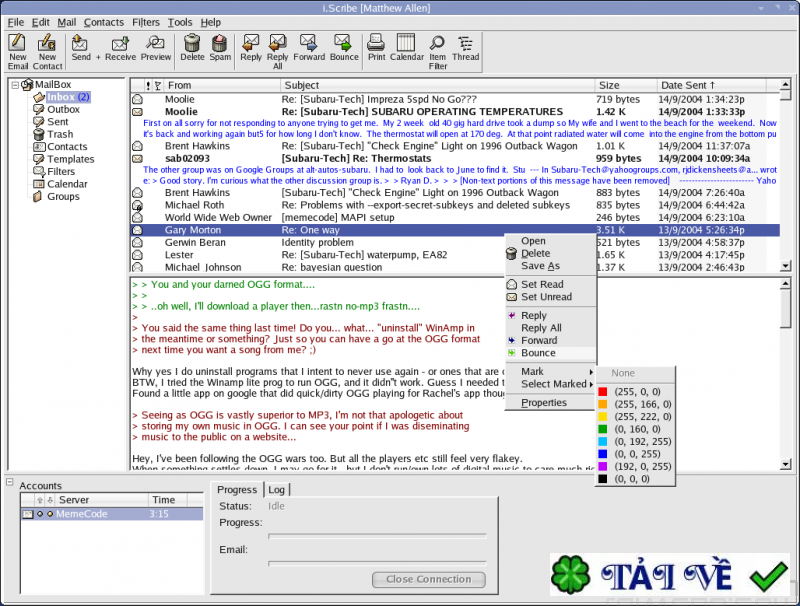Collapse the MailBox tree node
Screen dimensions: 800x606
[16, 85]
